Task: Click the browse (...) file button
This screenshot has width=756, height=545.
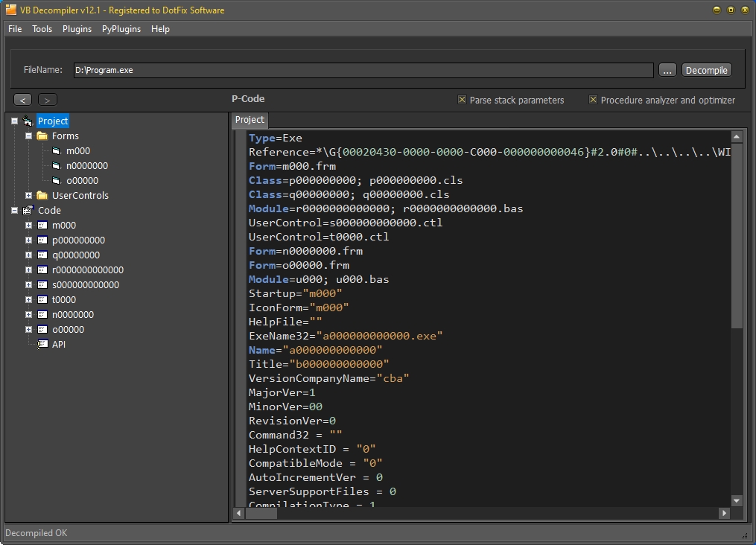Action: (667, 70)
